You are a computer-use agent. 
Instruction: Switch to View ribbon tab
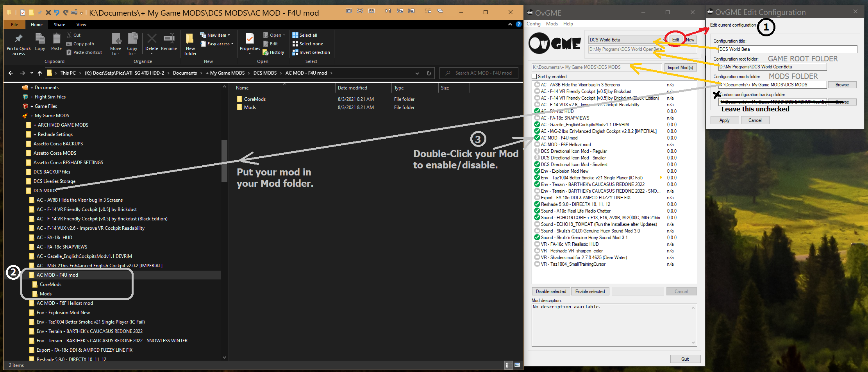point(81,25)
